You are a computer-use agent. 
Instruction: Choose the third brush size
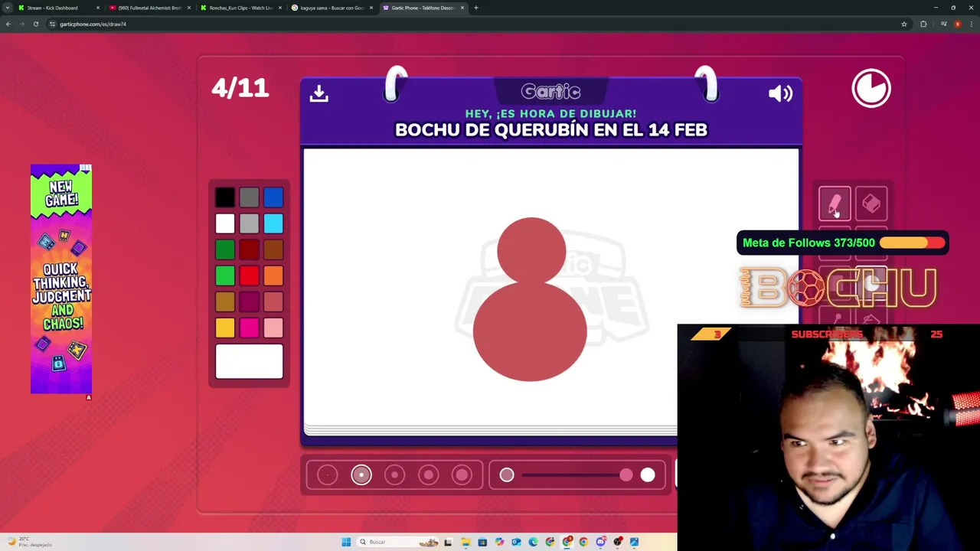point(395,475)
